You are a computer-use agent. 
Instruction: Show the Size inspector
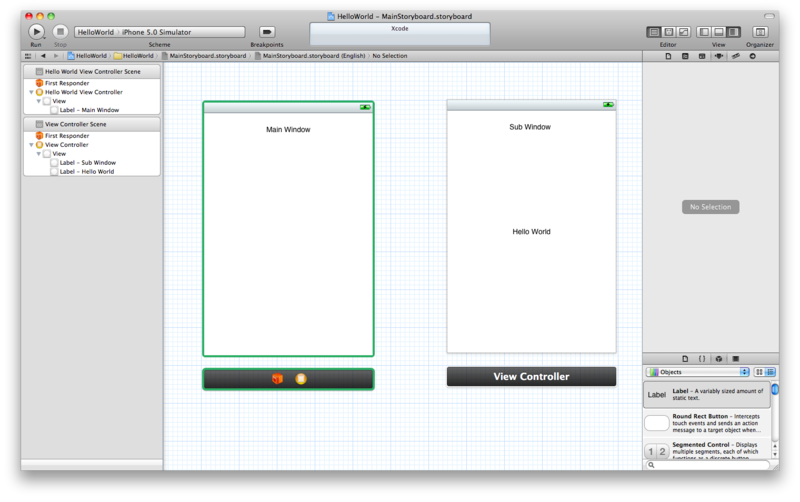point(736,56)
